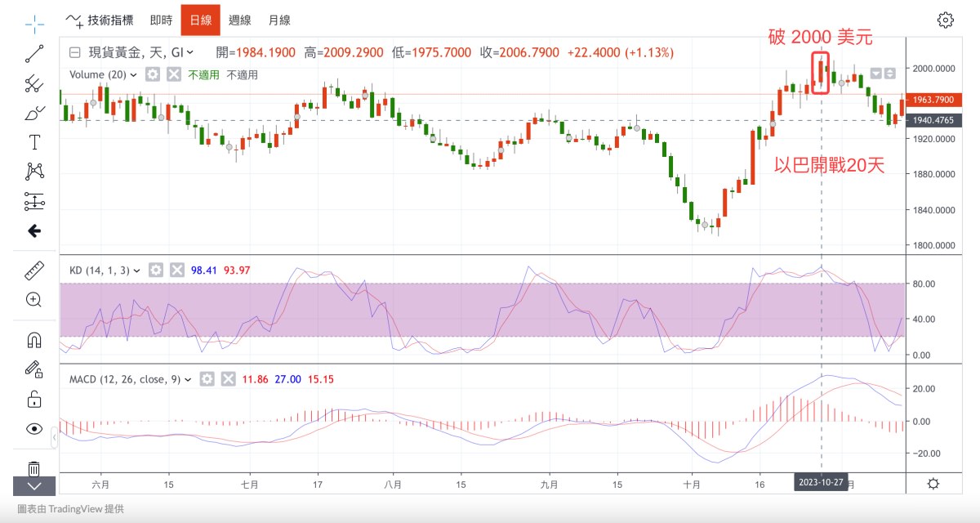
Task: Click the KD blue value 98.41
Action: click(204, 270)
